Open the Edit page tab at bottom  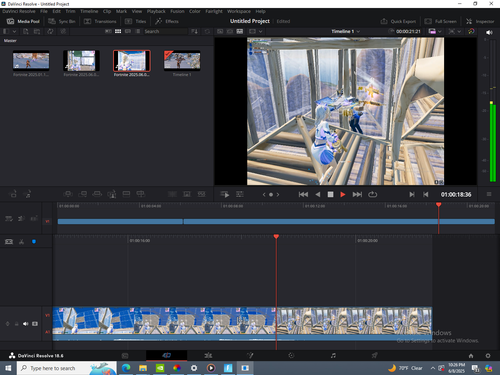coord(208,356)
